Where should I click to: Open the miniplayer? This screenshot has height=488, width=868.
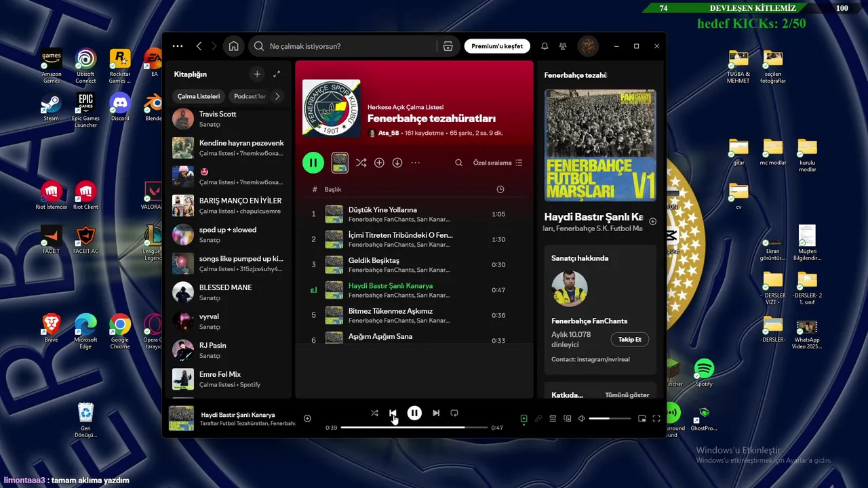642,419
